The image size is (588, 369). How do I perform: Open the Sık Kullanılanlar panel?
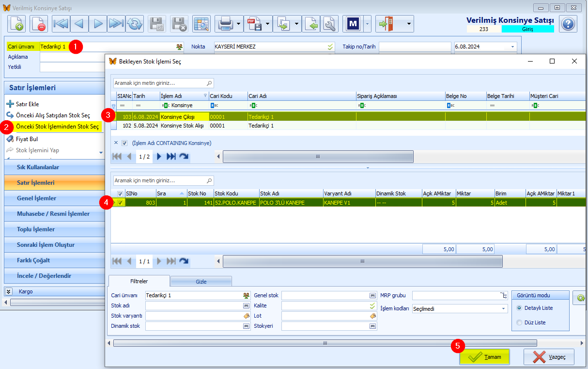click(54, 167)
